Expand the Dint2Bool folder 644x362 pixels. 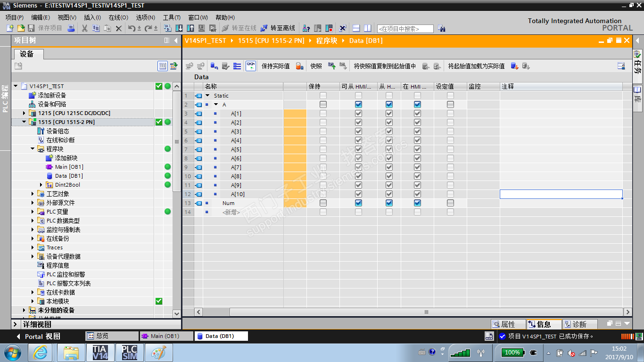[41, 185]
